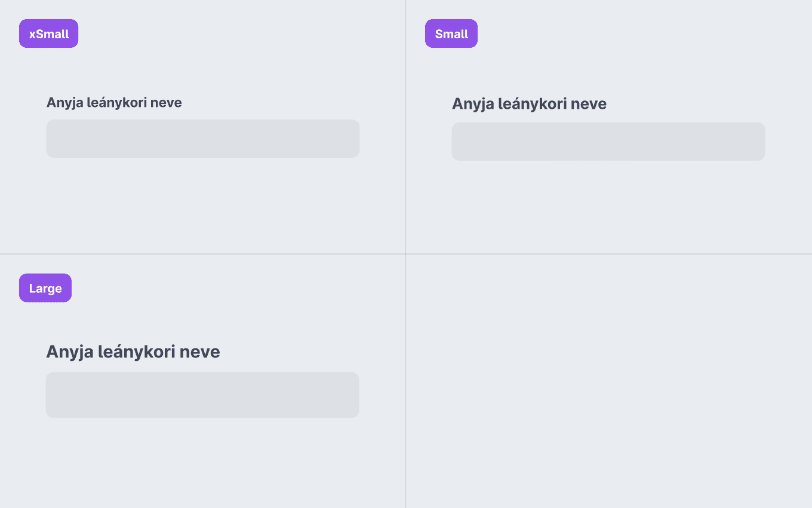
Task: Click 'Anyja leánykori neve' label in Small section
Action: coord(529,104)
